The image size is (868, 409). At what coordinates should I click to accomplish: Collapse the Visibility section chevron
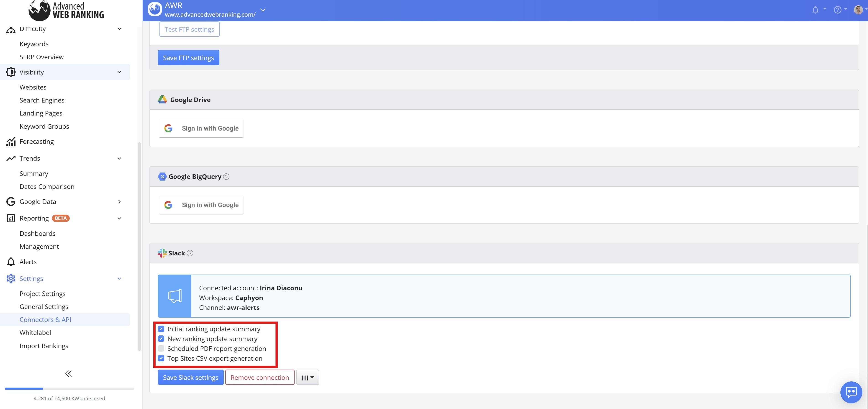click(119, 72)
